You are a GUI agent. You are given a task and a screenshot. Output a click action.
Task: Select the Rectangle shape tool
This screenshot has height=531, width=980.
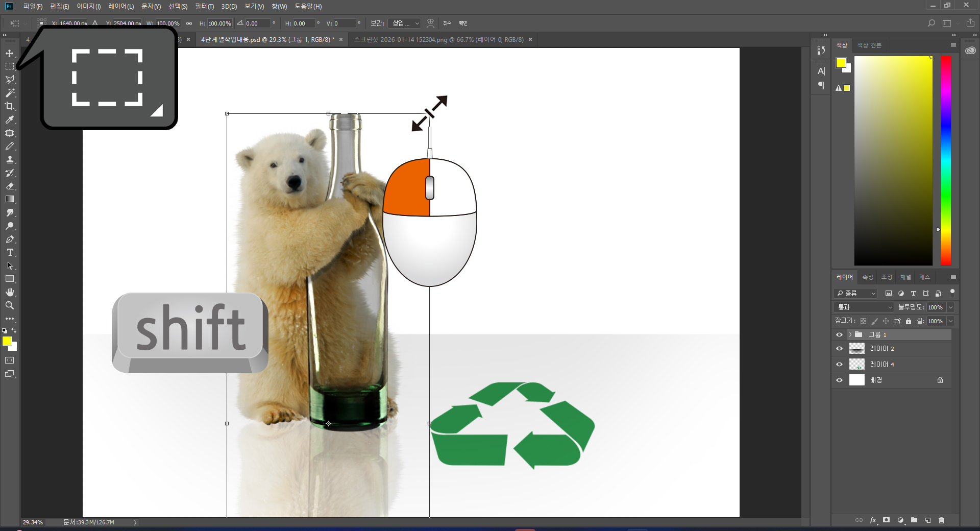coord(10,279)
